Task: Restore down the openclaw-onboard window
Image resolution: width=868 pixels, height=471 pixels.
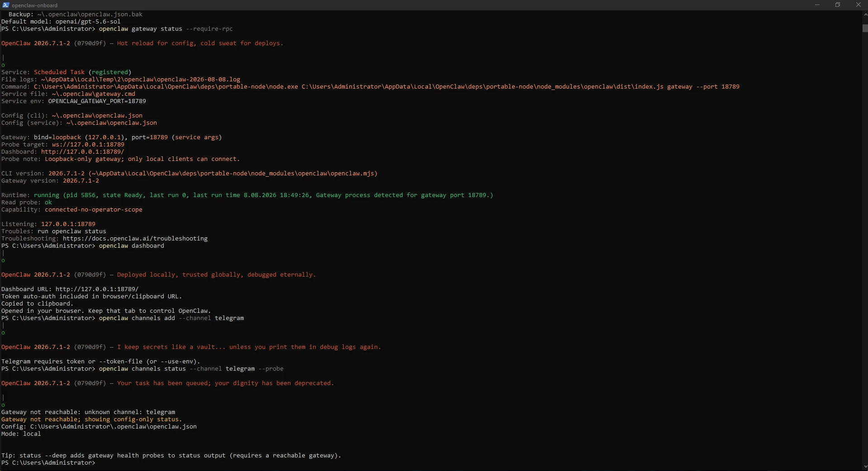Action: (x=838, y=5)
